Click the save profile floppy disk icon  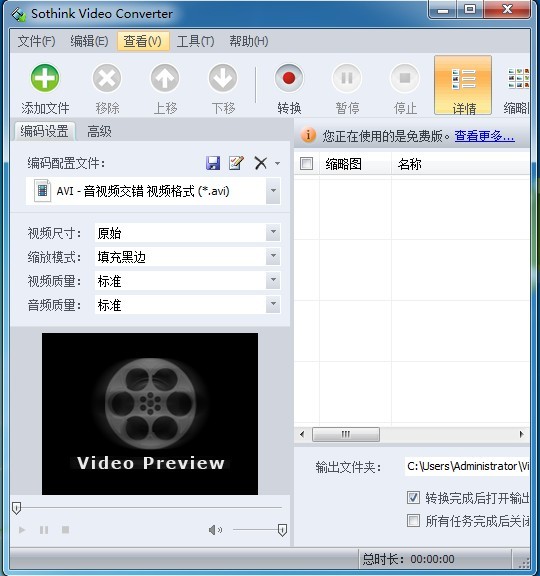[x=213, y=163]
